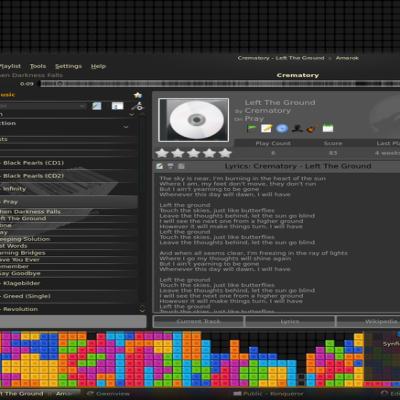Click the blue CD album icon
The width and height of the screenshot is (400, 400).
click(282, 128)
